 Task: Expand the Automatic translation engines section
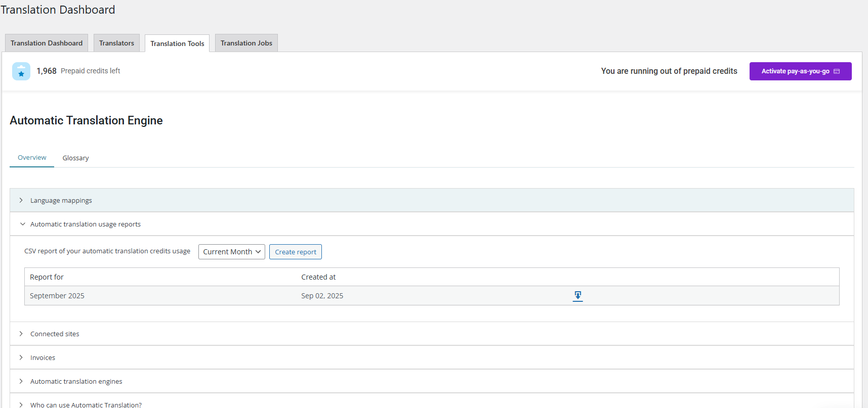point(76,381)
